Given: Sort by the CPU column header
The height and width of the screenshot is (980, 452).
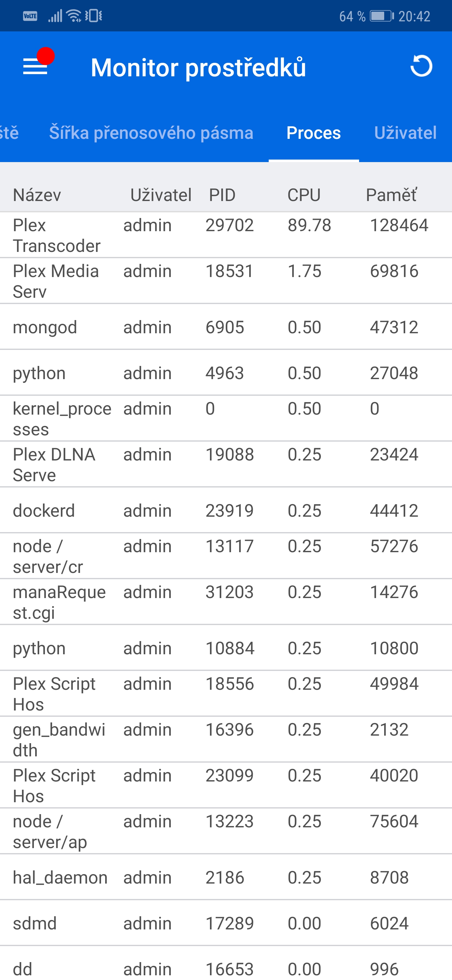Looking at the screenshot, I should tap(304, 195).
